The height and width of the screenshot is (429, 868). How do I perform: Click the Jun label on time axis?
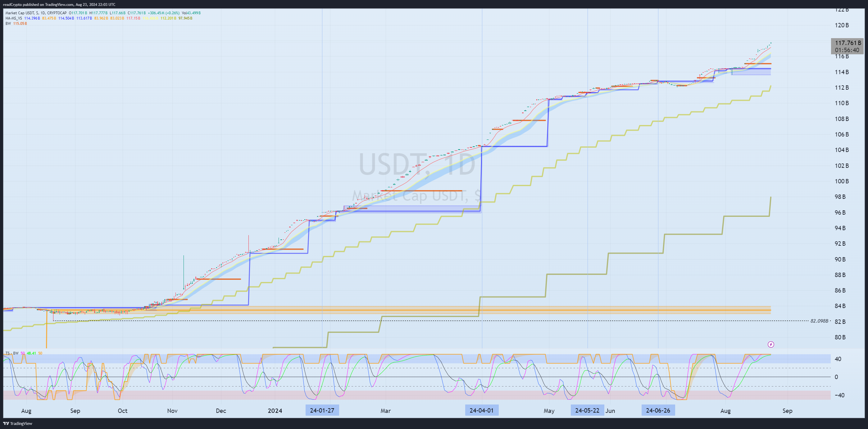tap(610, 410)
